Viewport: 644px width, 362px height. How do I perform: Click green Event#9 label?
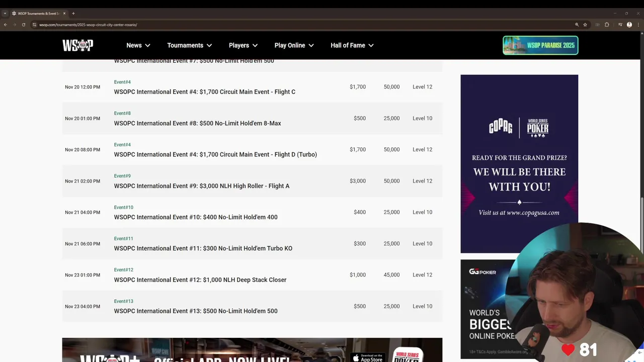point(122,176)
